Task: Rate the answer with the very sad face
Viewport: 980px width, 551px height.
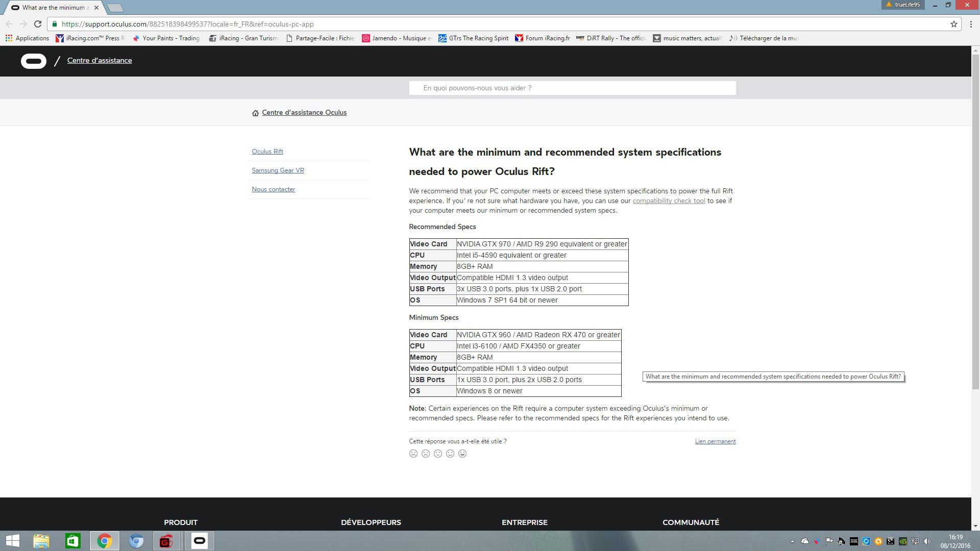Action: pos(413,454)
